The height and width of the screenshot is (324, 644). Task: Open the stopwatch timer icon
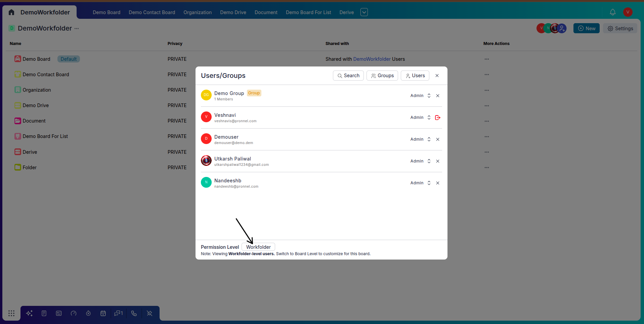(88, 313)
